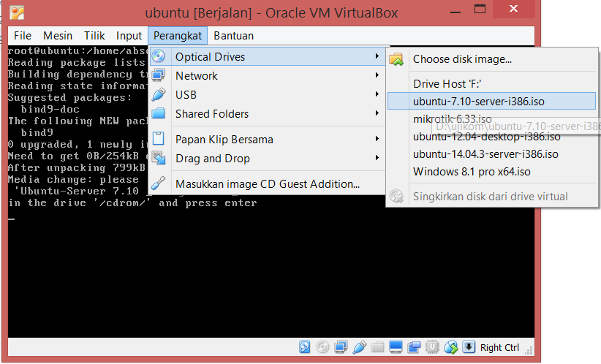
Task: Select Masukkan image CD Guest Addition
Action: [x=267, y=184]
